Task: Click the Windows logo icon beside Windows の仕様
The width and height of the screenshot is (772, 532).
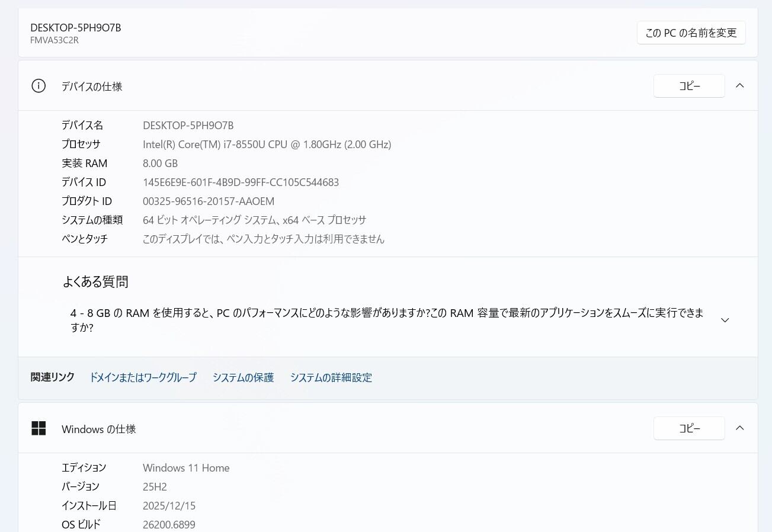Action: (x=39, y=428)
